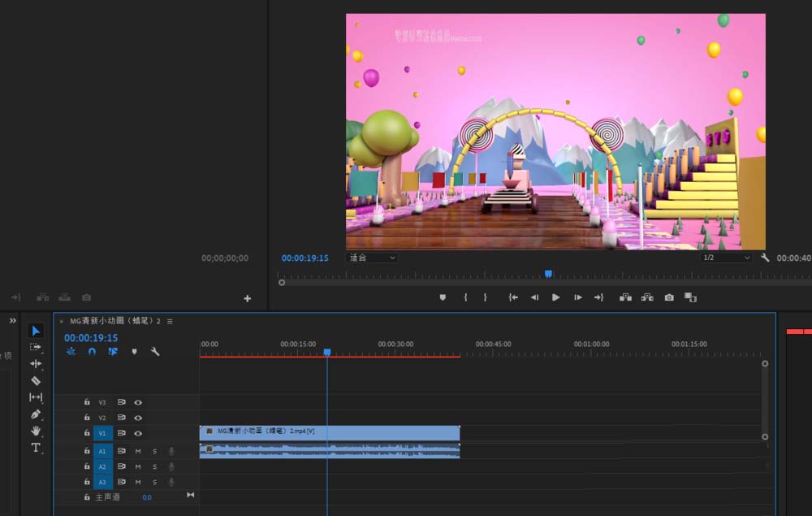Image resolution: width=812 pixels, height=516 pixels.
Task: Open the 1/2 playback resolution dropdown
Action: pos(726,258)
